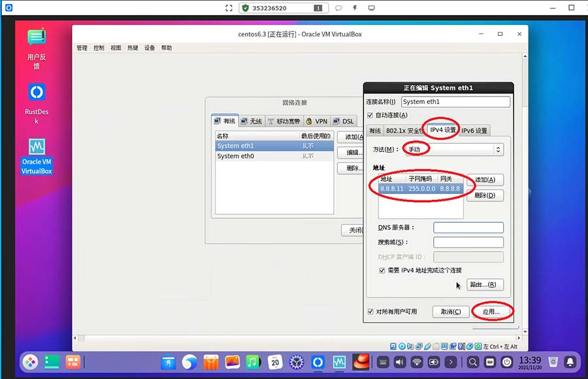Click the 连接名称 field showing System eth1

[455, 102]
